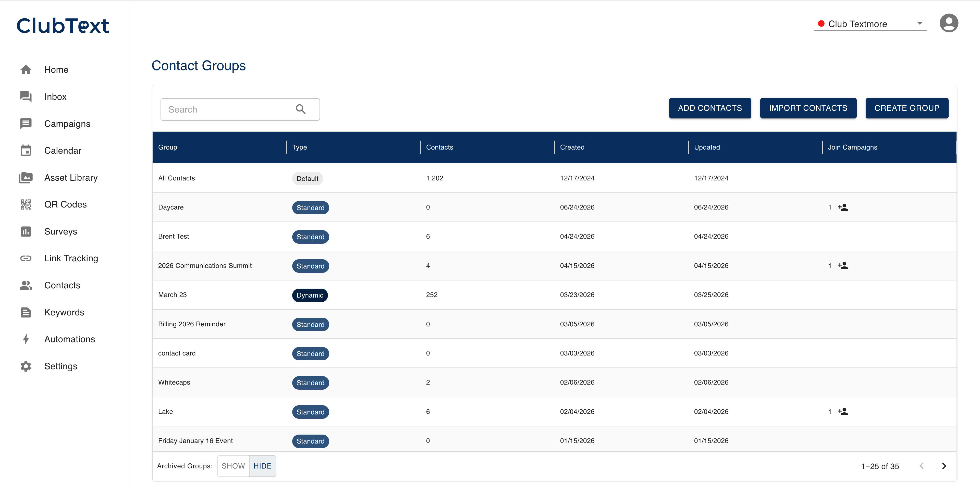Open the Settings gear icon
This screenshot has height=492, width=980.
tap(26, 366)
